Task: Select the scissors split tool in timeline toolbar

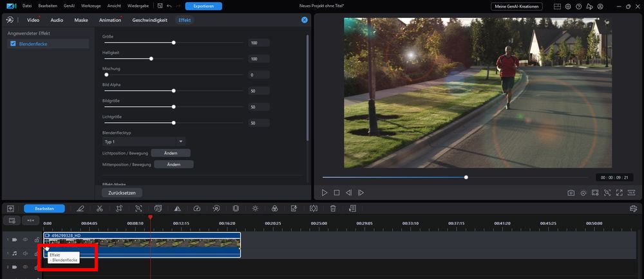Action: 99,208
